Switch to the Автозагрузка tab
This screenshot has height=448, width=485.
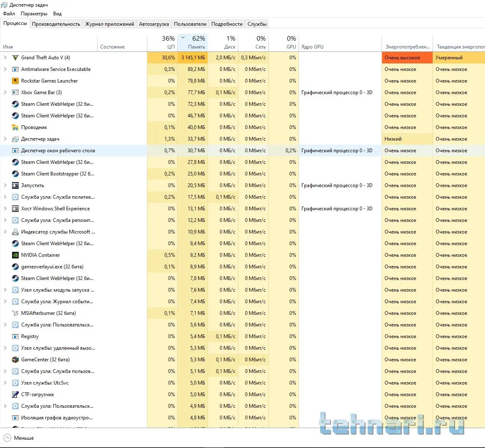(154, 24)
